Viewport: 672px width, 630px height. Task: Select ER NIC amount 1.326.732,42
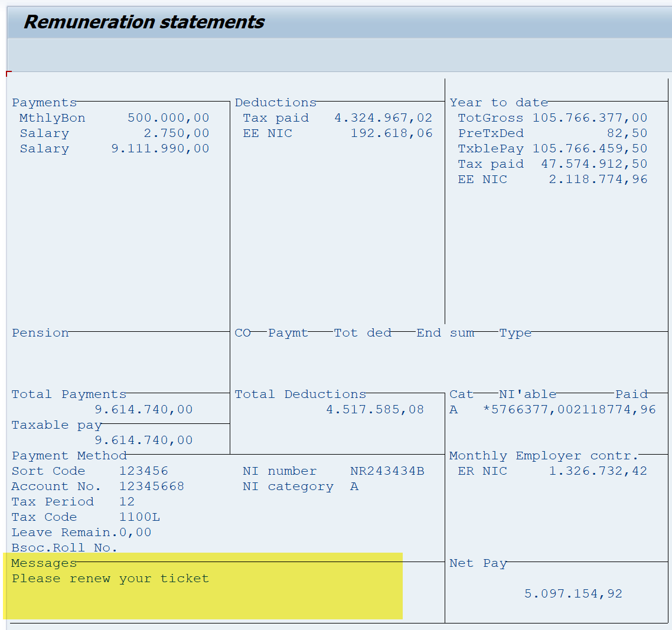coord(598,471)
